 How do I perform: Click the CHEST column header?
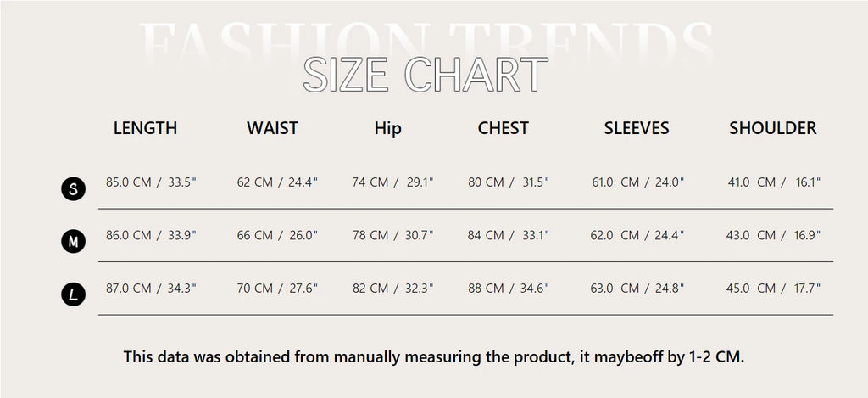(x=503, y=128)
